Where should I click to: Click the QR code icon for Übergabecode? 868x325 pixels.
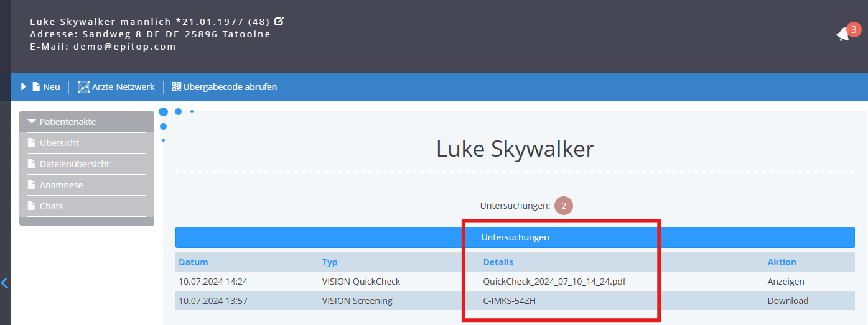tap(176, 87)
